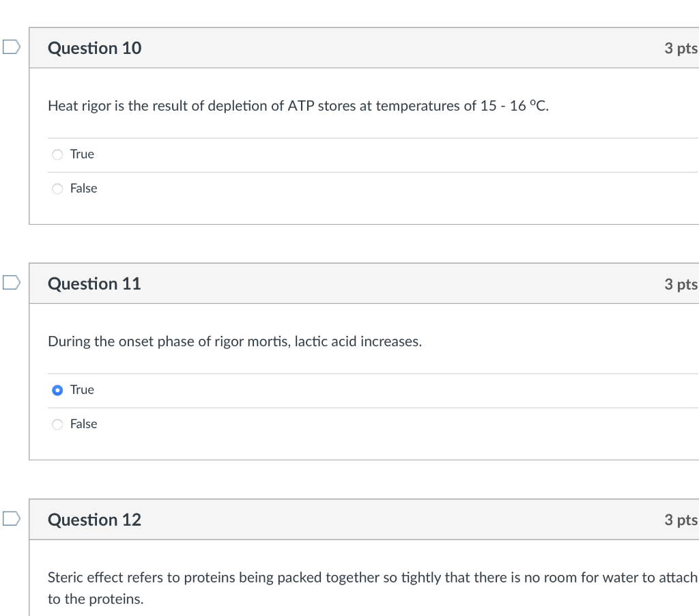The image size is (699, 616).
Task: Choose False for the heat rigor question
Action: 57,188
